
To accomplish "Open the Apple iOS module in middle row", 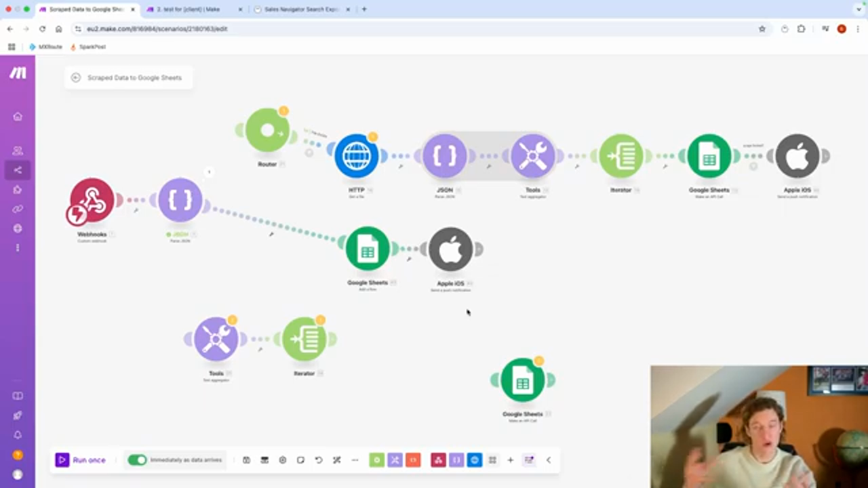I will click(x=451, y=249).
